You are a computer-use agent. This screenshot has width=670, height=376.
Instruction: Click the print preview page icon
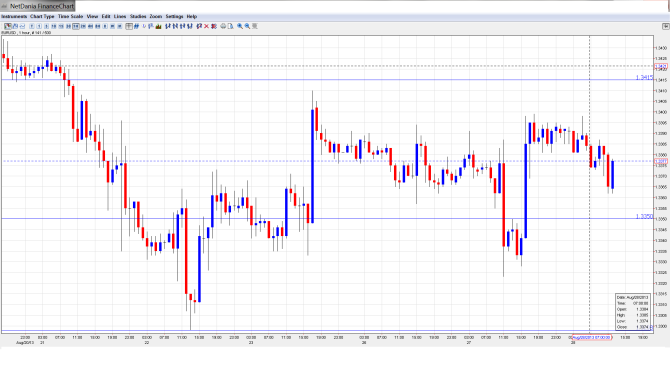[x=230, y=26]
